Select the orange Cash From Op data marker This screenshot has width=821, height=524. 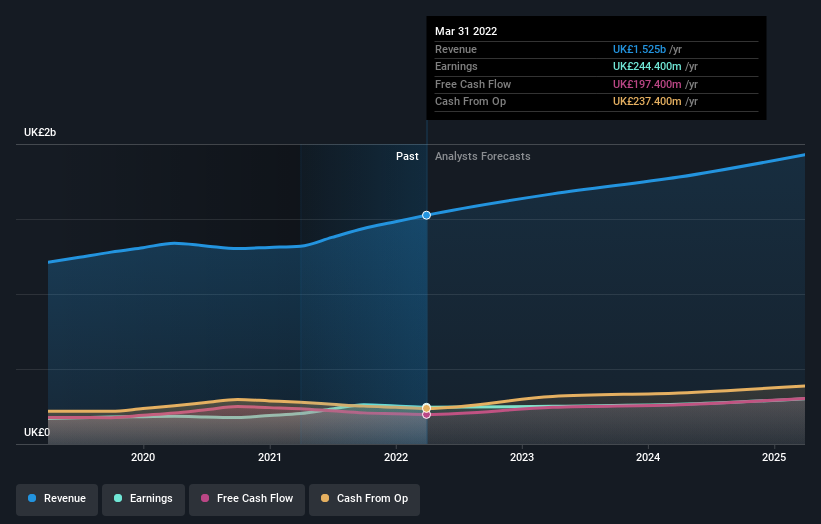427,408
